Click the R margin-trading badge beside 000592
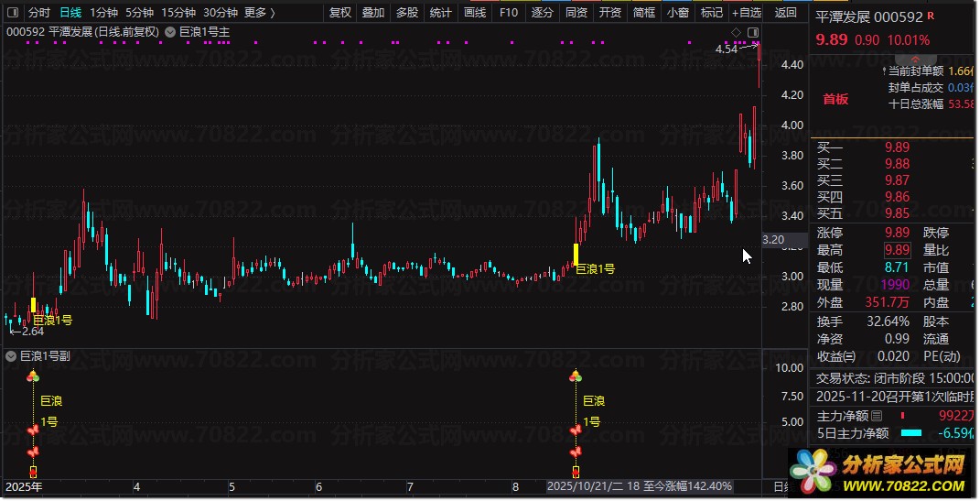980x501 pixels. 931,15
